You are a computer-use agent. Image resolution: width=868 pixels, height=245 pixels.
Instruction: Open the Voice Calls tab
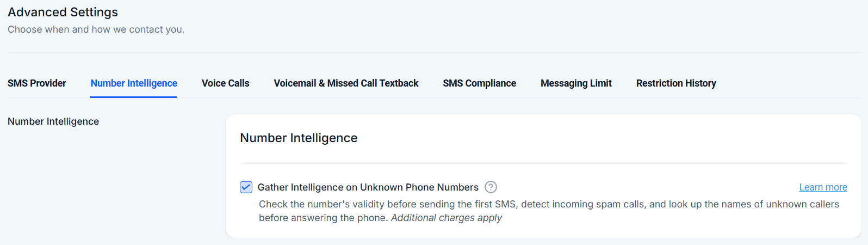tap(225, 83)
